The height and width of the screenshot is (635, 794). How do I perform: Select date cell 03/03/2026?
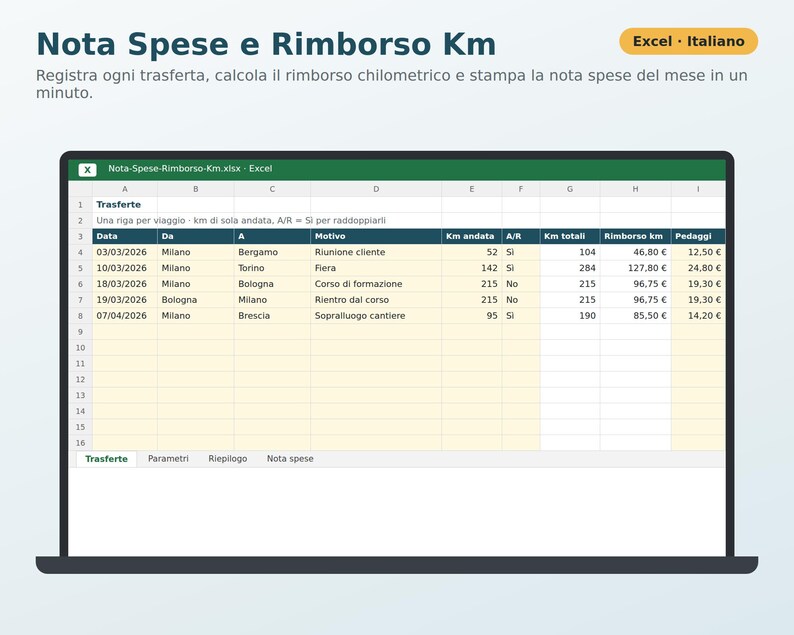[x=125, y=252]
